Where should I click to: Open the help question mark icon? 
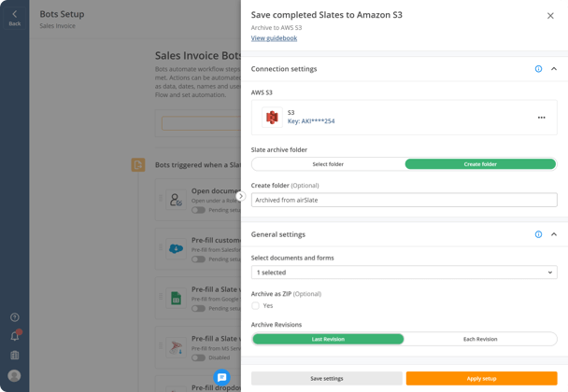[15, 317]
